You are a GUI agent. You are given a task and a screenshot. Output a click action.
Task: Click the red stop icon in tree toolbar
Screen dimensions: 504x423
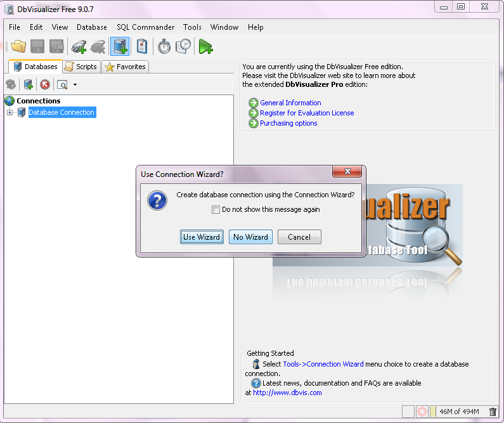pos(45,84)
